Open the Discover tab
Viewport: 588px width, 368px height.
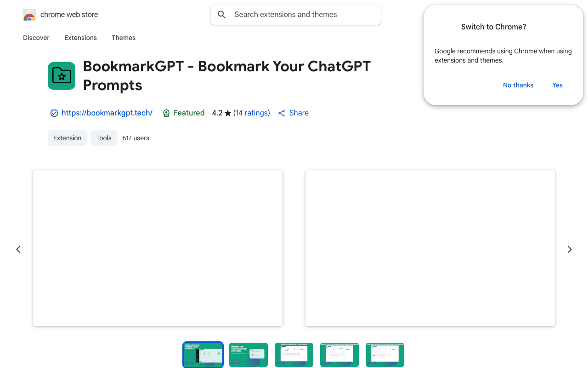(36, 38)
